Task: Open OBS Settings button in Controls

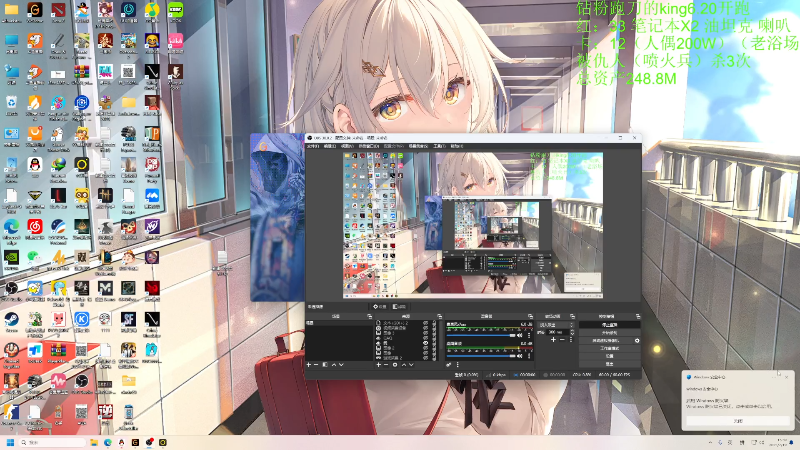Action: click(x=610, y=356)
